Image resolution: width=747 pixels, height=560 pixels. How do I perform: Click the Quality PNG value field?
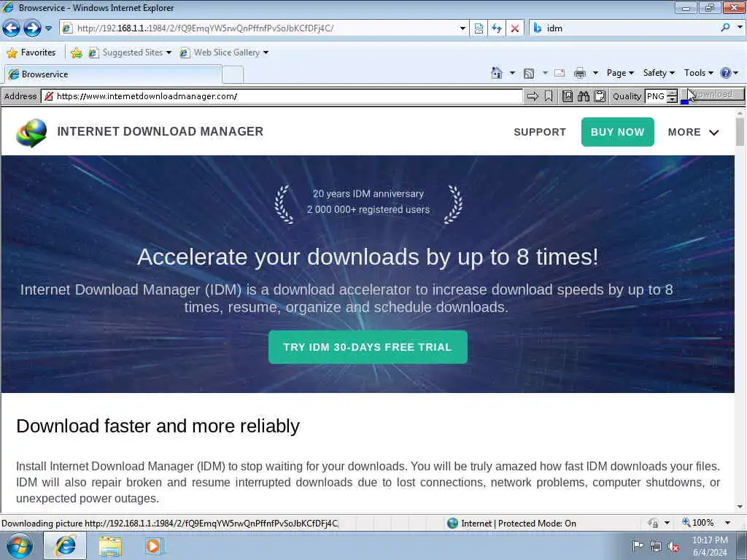656,96
